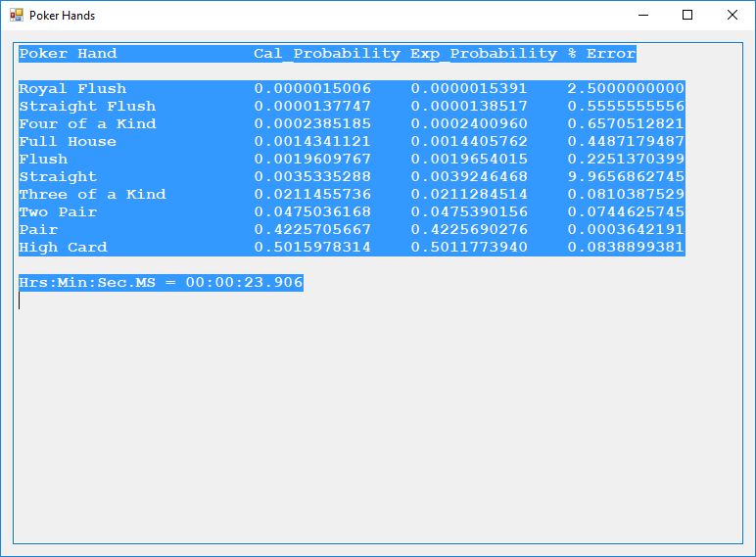Click the Poker Hands app icon in title bar
Image resolution: width=756 pixels, height=557 pixels.
pyautogui.click(x=16, y=16)
